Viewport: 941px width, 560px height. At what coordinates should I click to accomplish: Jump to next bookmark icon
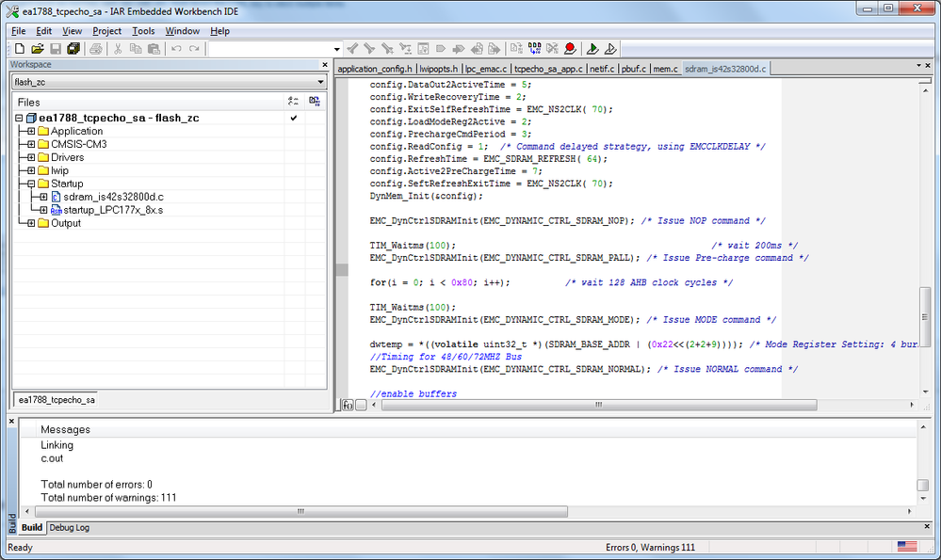[459, 49]
